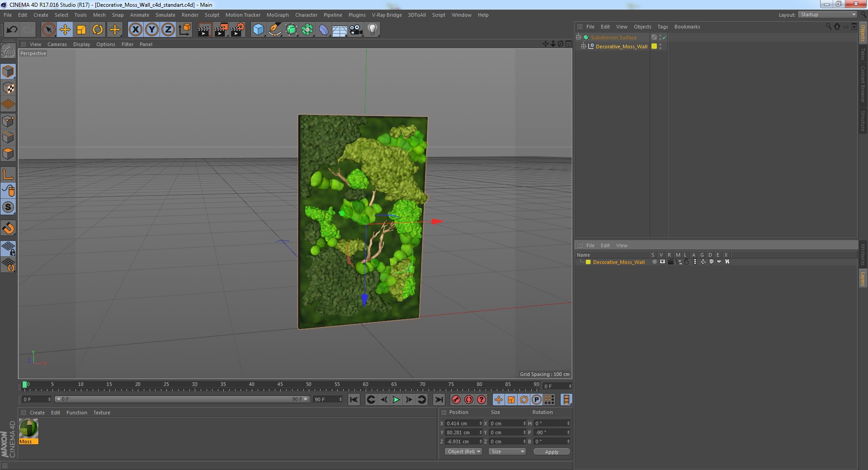Viewport: 868px width, 470px height.
Task: Toggle Autokeying button
Action: 469,399
